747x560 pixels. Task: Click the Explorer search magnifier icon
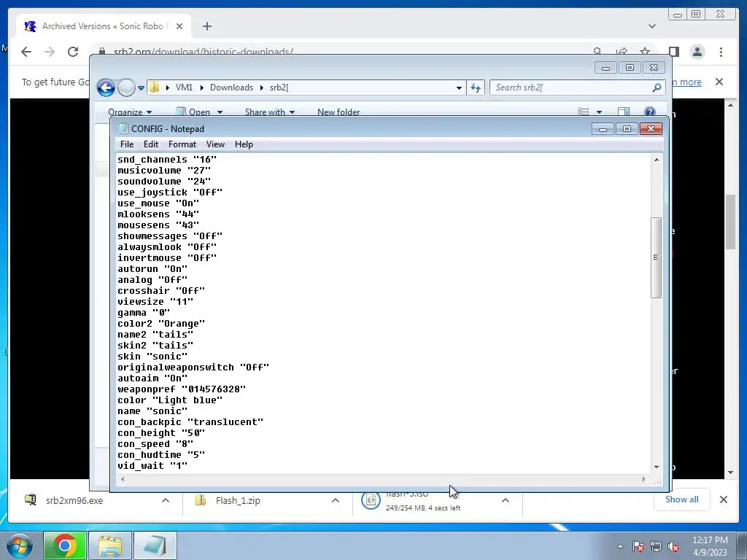[657, 87]
